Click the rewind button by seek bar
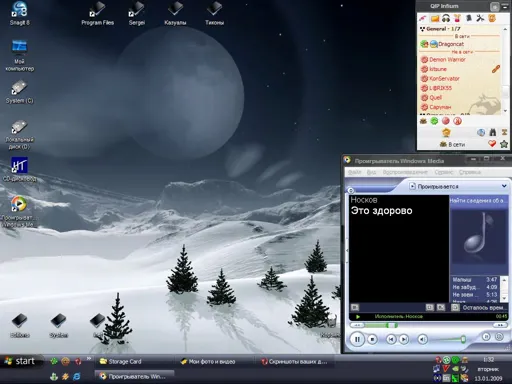This screenshot has height=384, width=512. [357, 325]
